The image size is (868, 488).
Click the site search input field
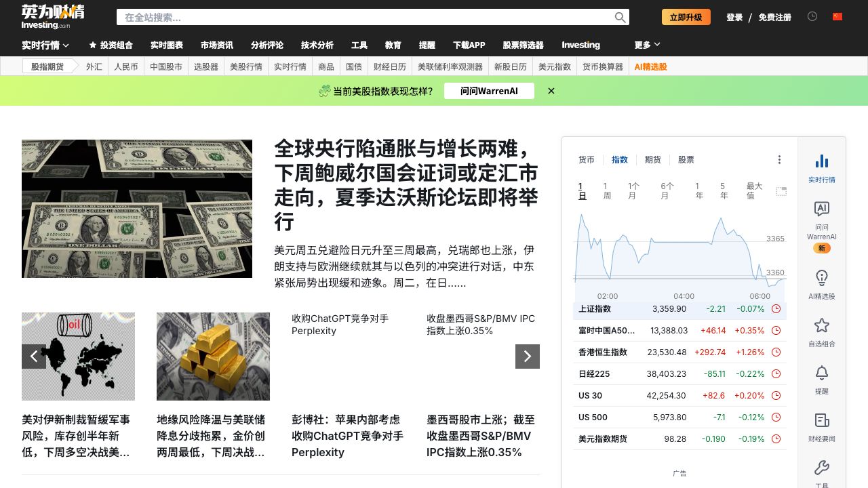point(366,18)
